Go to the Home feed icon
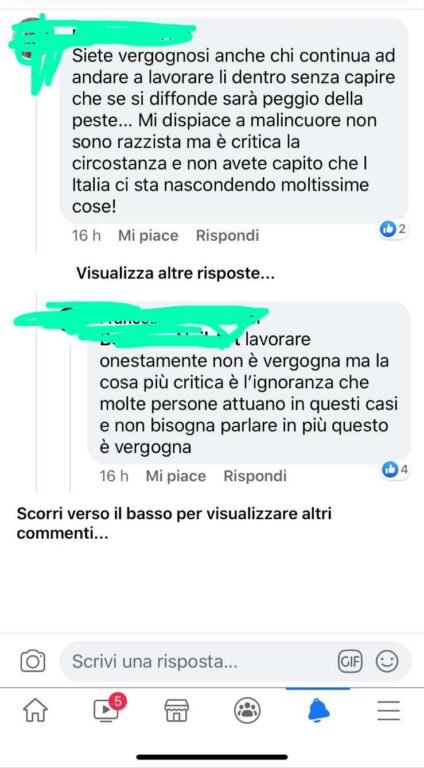424x768 pixels. [35, 710]
